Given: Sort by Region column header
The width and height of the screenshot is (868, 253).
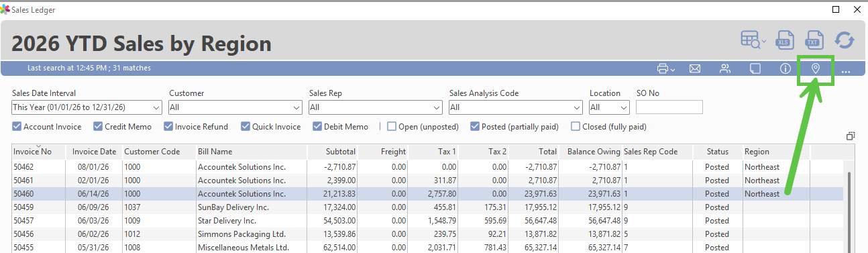Looking at the screenshot, I should click(776, 152).
